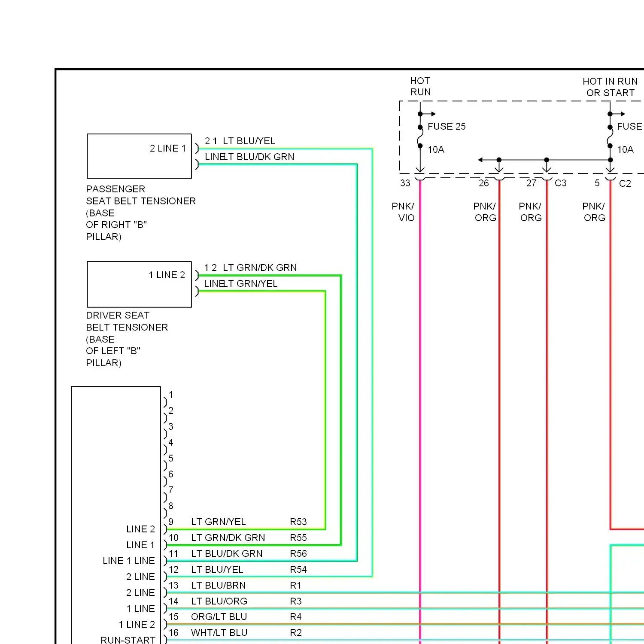
Task: Select the "FUSE 25" label
Action: click(447, 126)
